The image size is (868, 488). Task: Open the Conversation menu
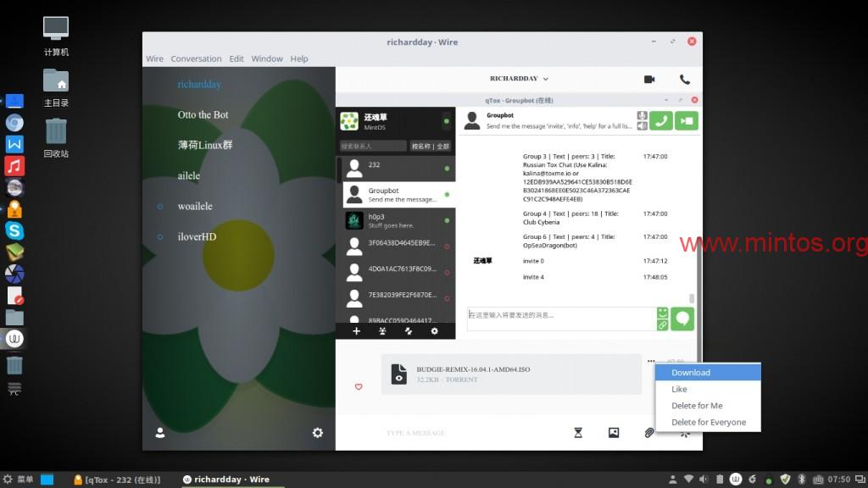(196, 58)
